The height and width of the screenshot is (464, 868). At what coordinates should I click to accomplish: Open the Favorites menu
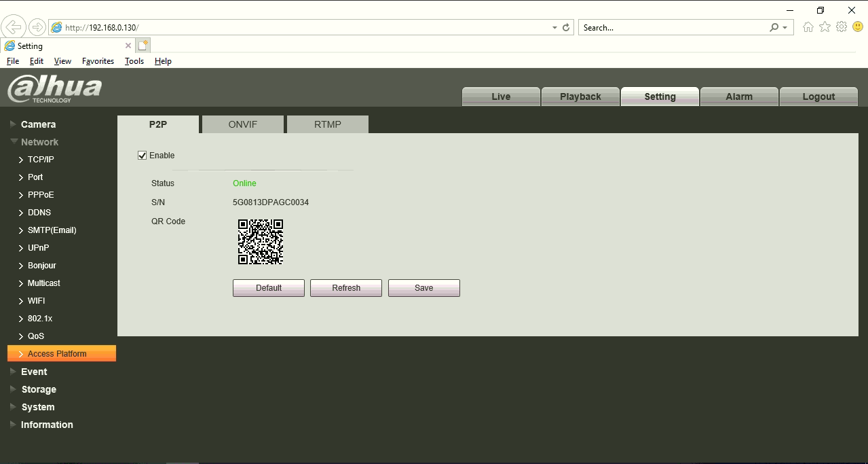click(98, 61)
